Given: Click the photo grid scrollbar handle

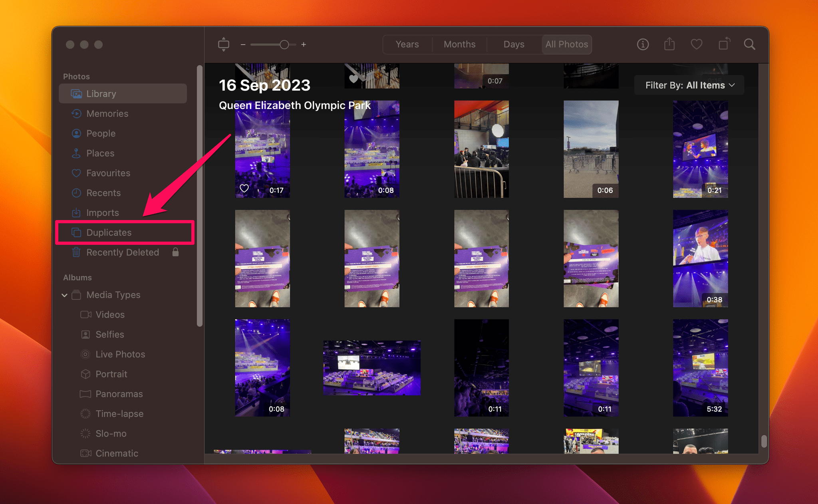Looking at the screenshot, I should coord(764,441).
